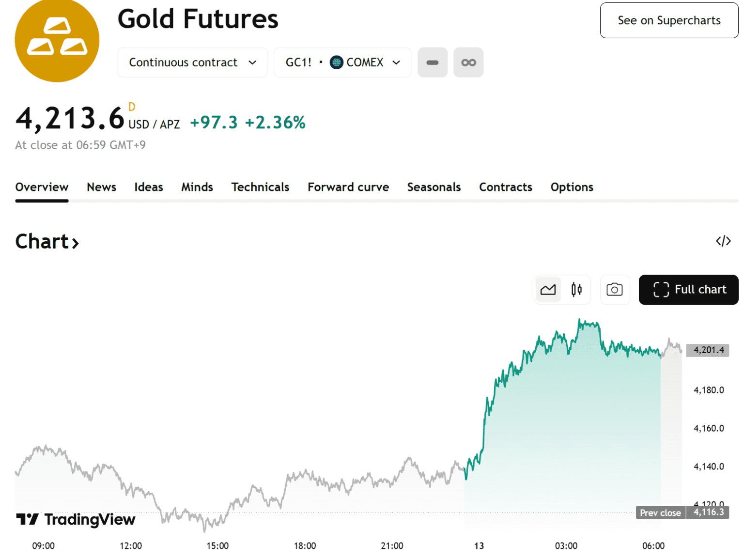Open the GC1! COMEX symbol dropdown
The height and width of the screenshot is (560, 744).
tap(342, 62)
